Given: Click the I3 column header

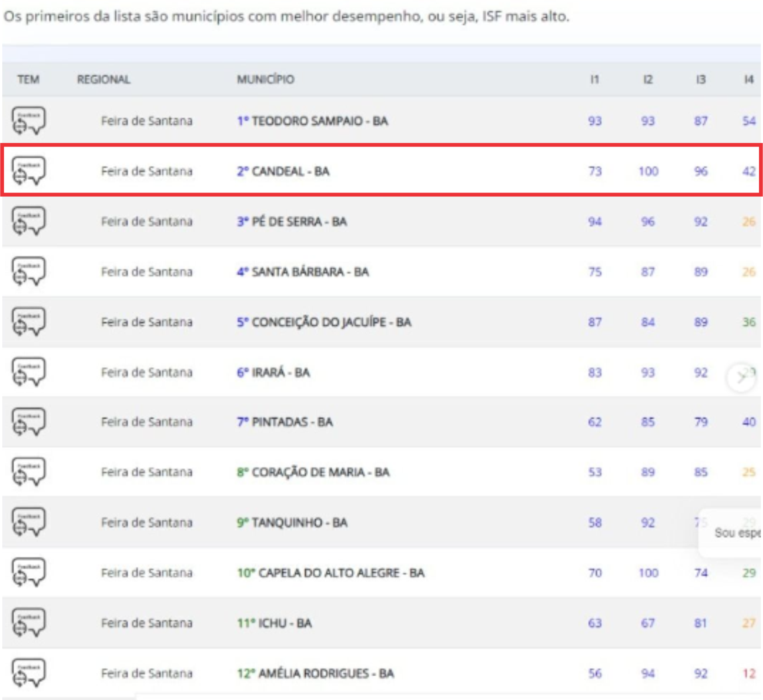Looking at the screenshot, I should pos(700,79).
